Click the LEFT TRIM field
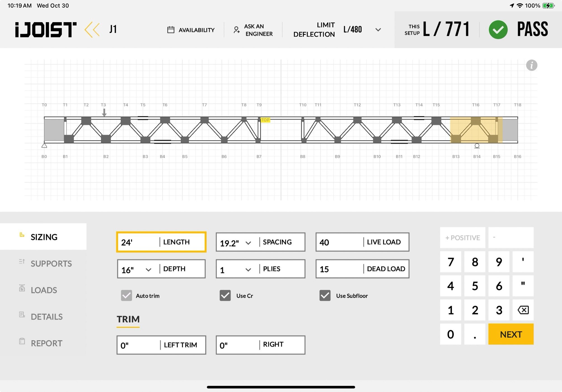Viewport: 562px width, 392px height. (x=161, y=345)
